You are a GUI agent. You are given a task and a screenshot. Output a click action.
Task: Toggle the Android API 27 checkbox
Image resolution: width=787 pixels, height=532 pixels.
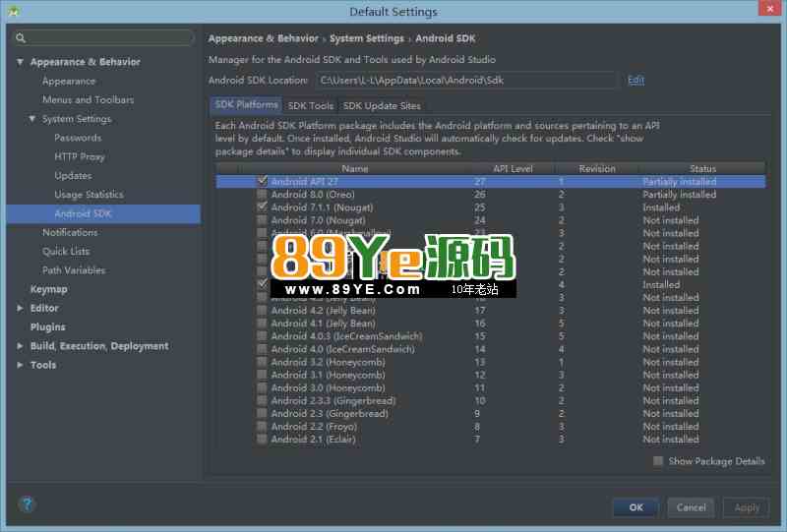tap(262, 182)
